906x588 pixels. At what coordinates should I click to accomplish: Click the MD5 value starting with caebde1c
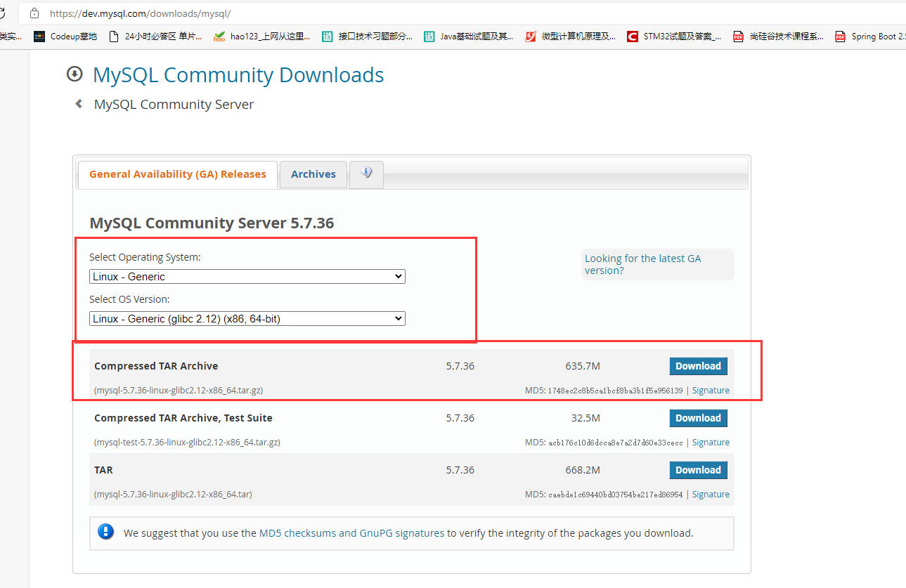pos(615,495)
